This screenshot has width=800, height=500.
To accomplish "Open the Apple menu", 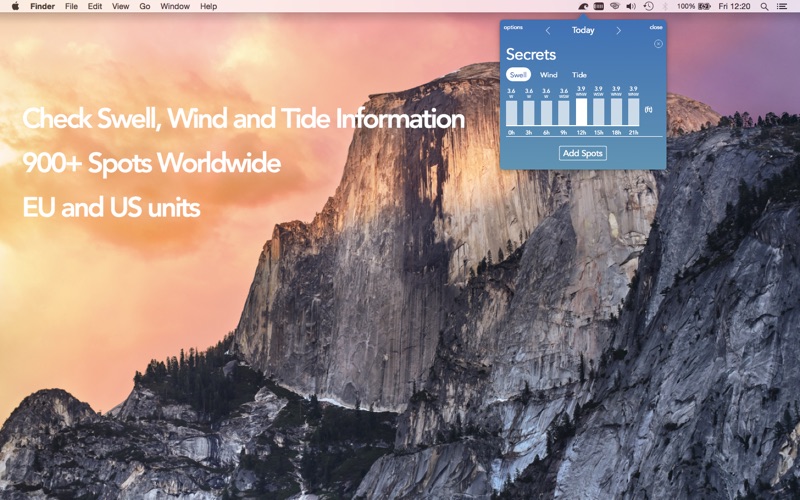I will pyautogui.click(x=15, y=6).
